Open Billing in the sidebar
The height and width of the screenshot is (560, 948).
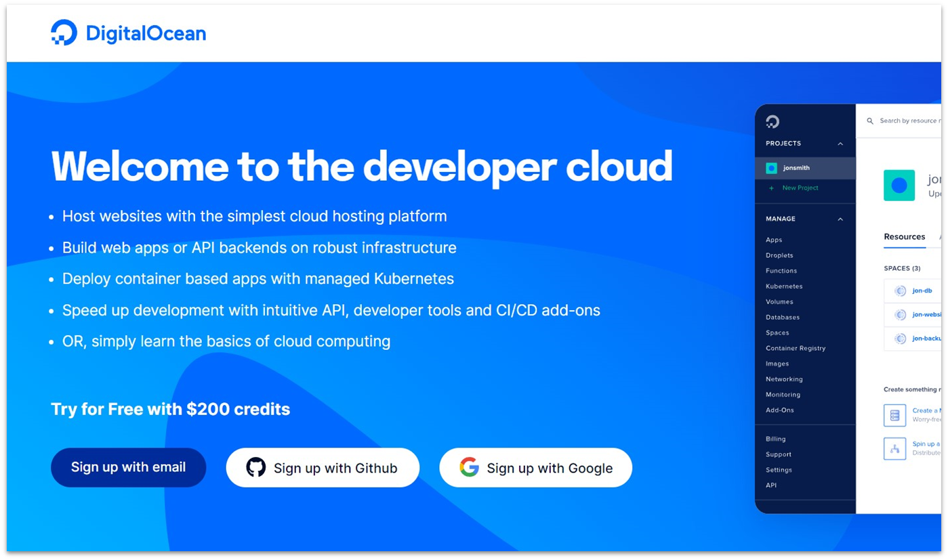click(776, 439)
